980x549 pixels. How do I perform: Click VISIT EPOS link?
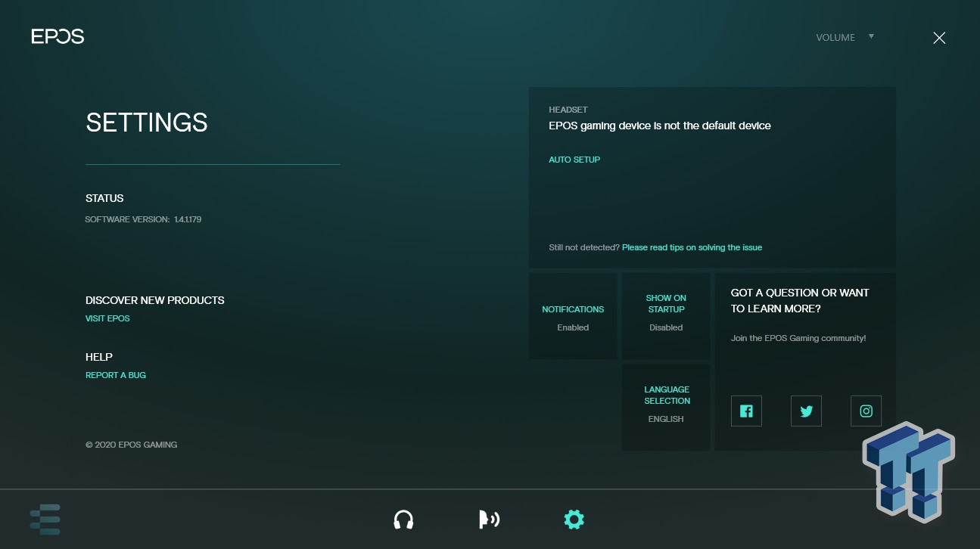[x=107, y=318]
